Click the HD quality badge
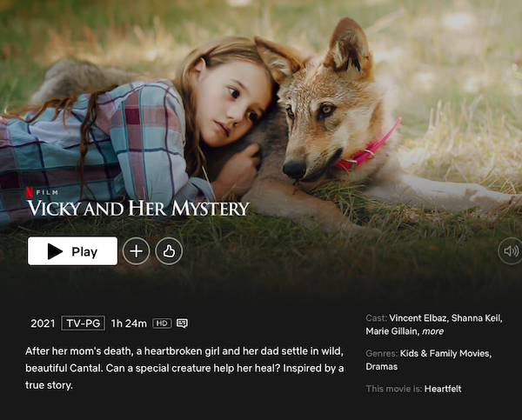Screen dimensions: 522x420 (162, 323)
